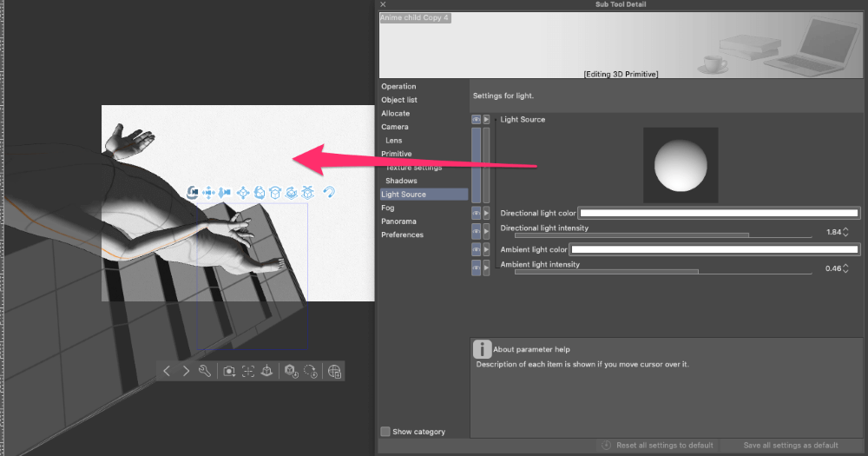Click Save all settings as default
Screen dimensions: 868x456
[x=791, y=445]
